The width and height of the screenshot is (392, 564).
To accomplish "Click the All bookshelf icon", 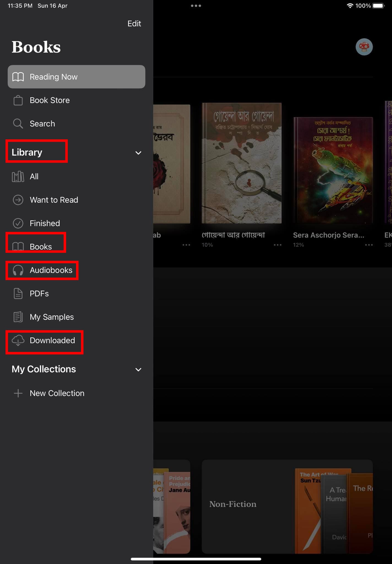I will coord(18,177).
